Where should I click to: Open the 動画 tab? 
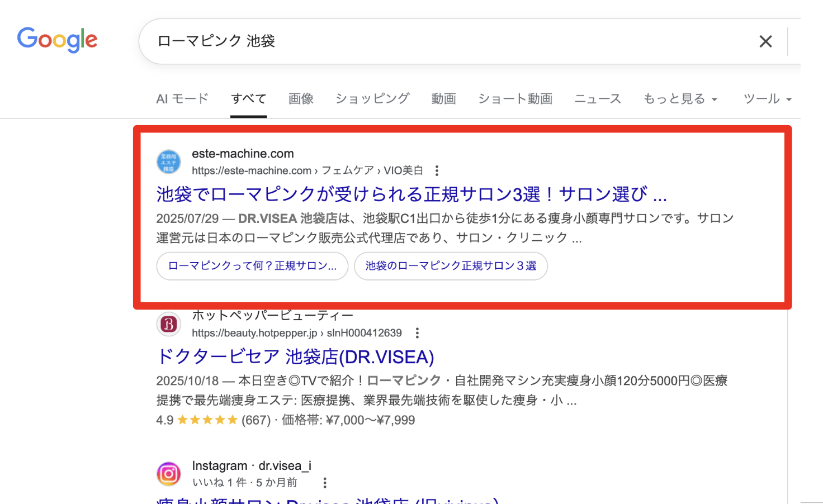443,99
